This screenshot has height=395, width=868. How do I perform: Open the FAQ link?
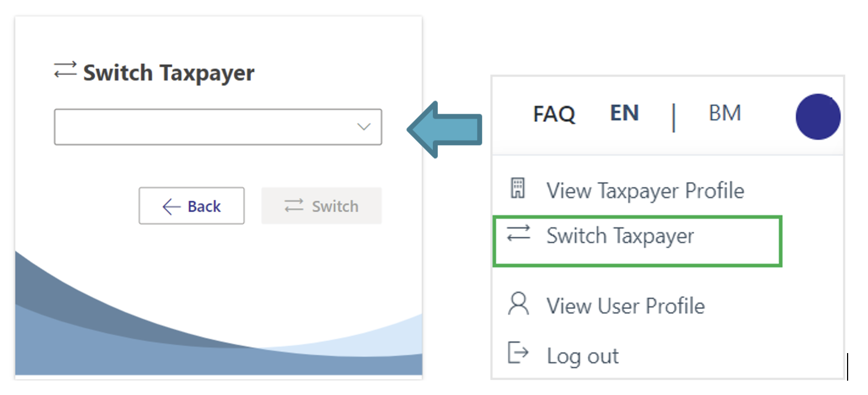coord(554,114)
